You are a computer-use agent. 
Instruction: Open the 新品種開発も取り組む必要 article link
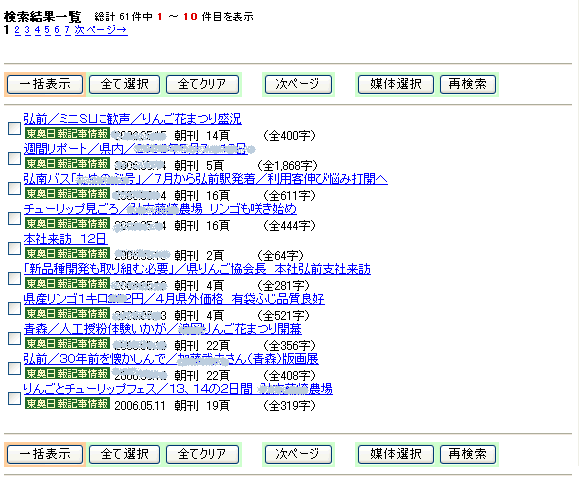click(197, 269)
